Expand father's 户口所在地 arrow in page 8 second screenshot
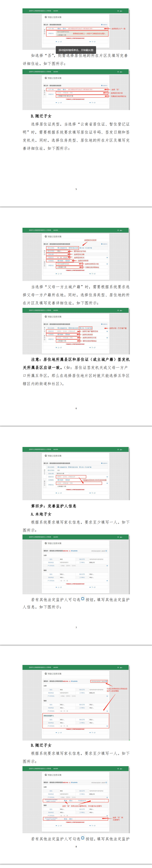This screenshot has width=152, height=868. 107,798
